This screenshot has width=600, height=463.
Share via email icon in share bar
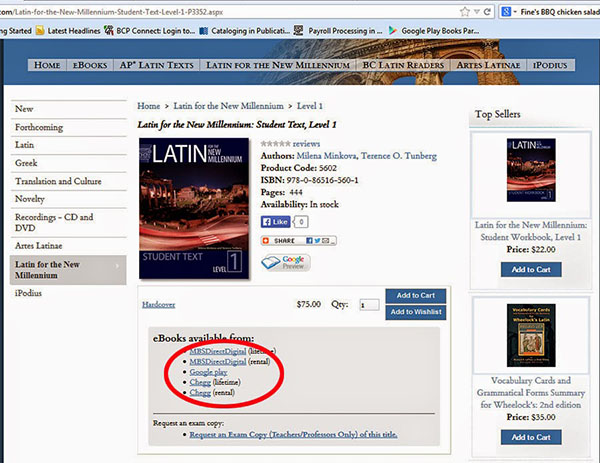pyautogui.click(x=325, y=241)
